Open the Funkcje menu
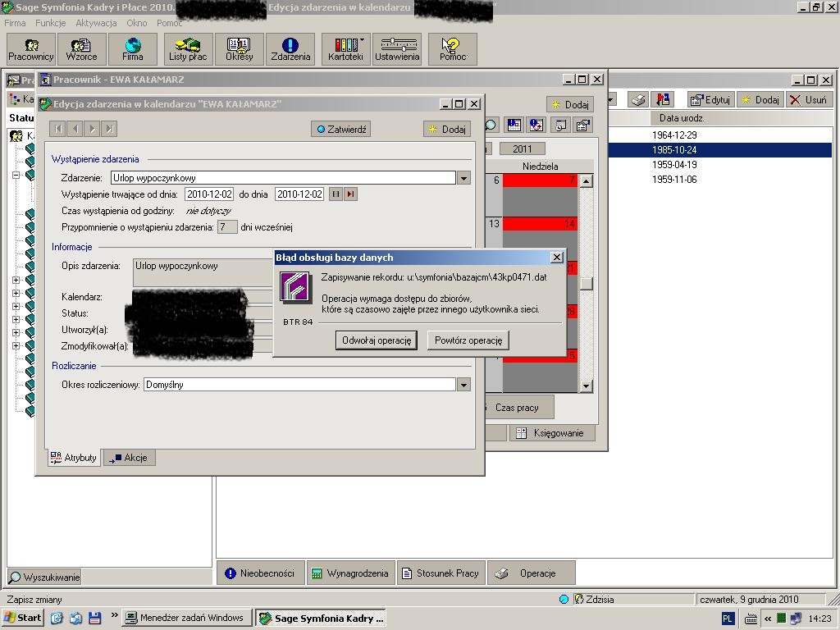The height and width of the screenshot is (630, 840). pos(51,23)
